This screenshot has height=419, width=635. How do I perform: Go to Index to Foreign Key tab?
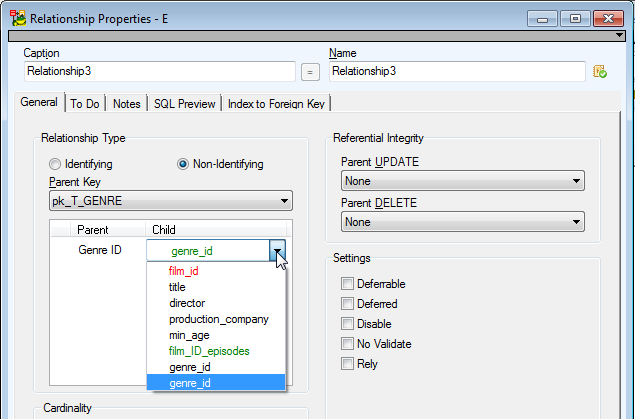[x=277, y=103]
